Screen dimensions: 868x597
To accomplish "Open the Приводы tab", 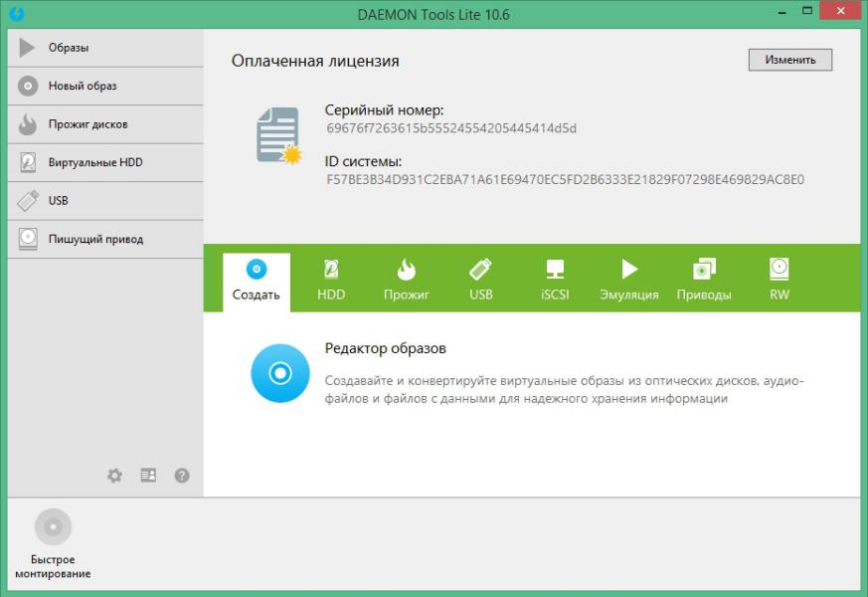I will point(704,281).
